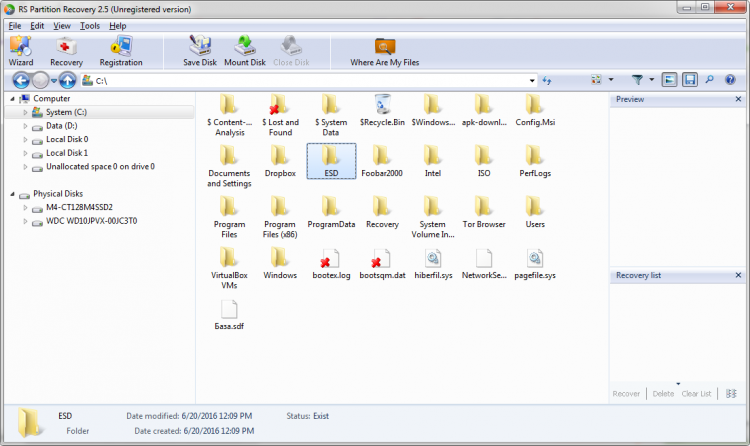Viewport: 750px width, 446px height.
Task: Expand the WDC WD10JPVX-00JC3T0 node
Action: pyautogui.click(x=25, y=221)
